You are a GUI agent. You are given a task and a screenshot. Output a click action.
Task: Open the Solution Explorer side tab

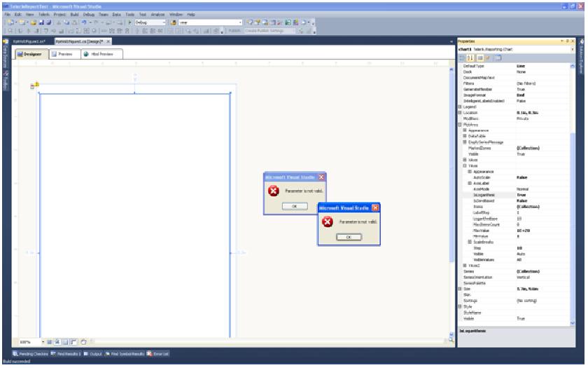[582, 57]
